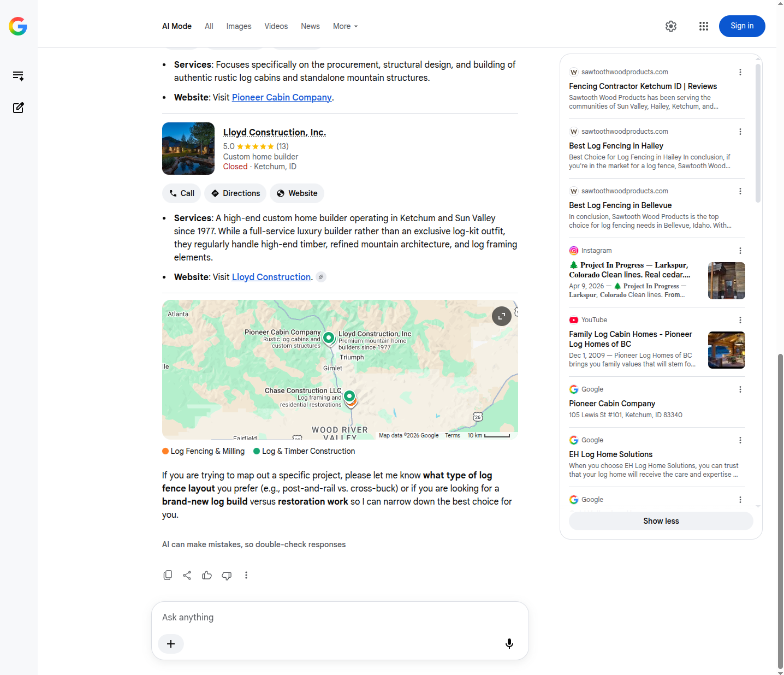Collapse sources with Show less

pos(661,521)
